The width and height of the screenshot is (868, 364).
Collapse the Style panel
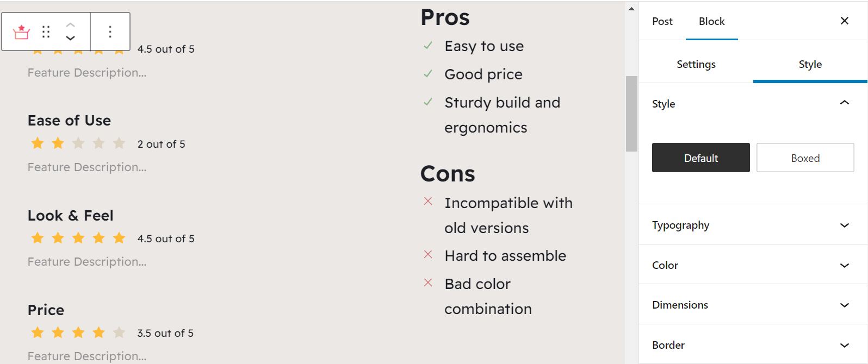click(844, 103)
